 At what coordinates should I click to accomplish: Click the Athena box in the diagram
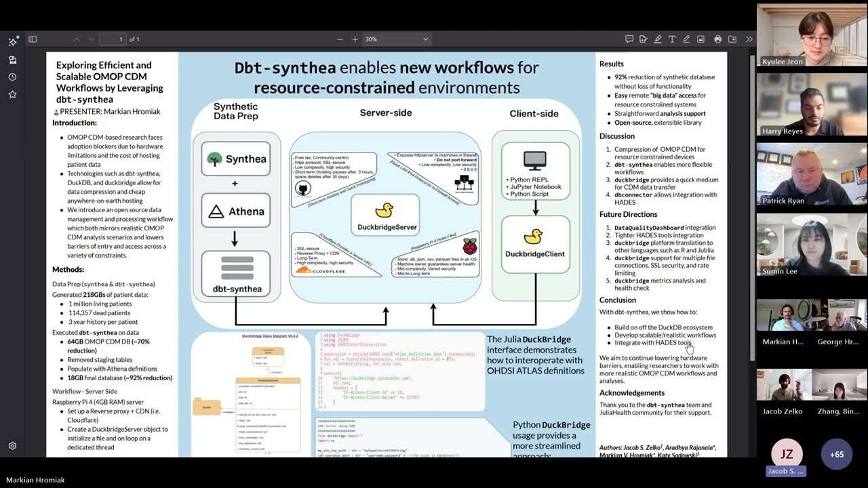point(235,211)
